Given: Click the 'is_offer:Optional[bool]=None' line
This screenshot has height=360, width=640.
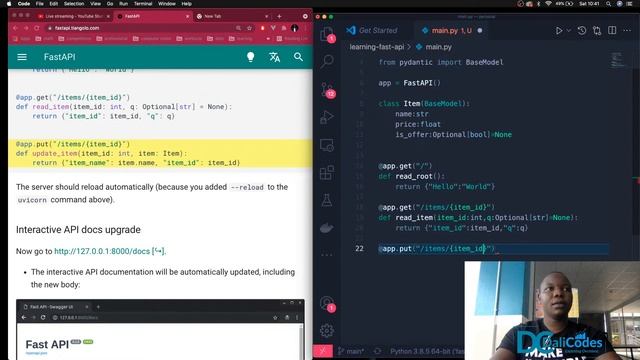Looking at the screenshot, I should (x=453, y=135).
